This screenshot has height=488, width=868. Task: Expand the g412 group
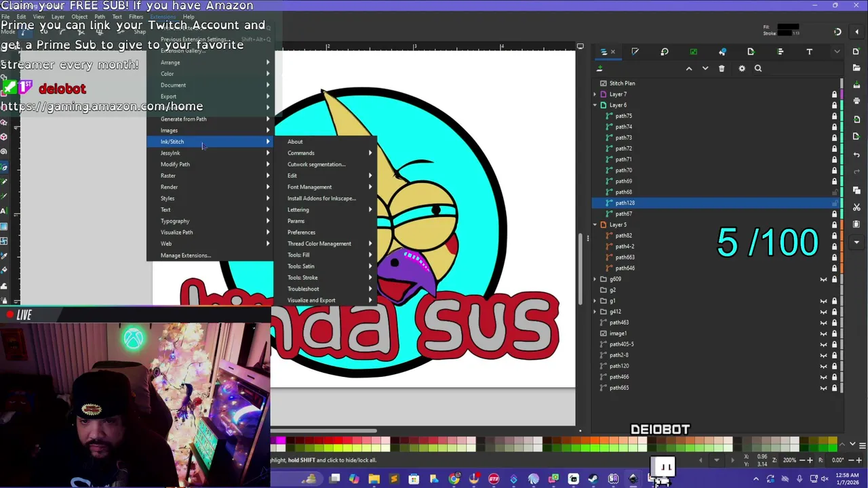pos(595,312)
